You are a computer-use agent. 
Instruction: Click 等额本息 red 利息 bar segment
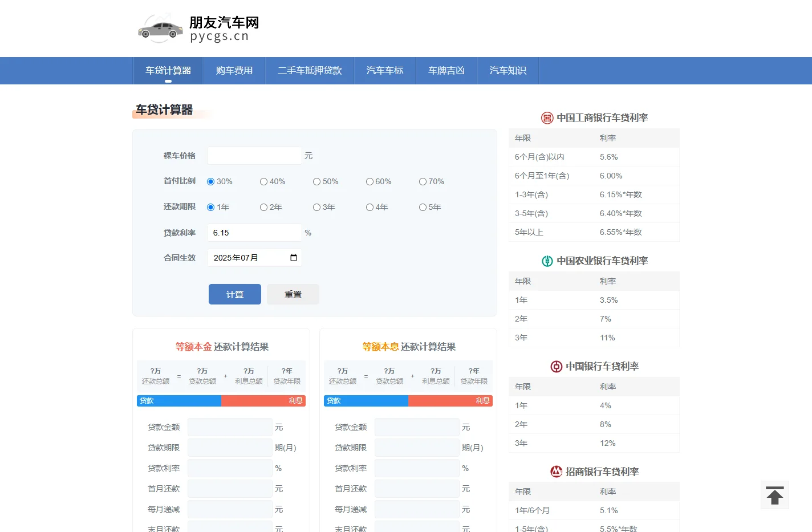450,401
